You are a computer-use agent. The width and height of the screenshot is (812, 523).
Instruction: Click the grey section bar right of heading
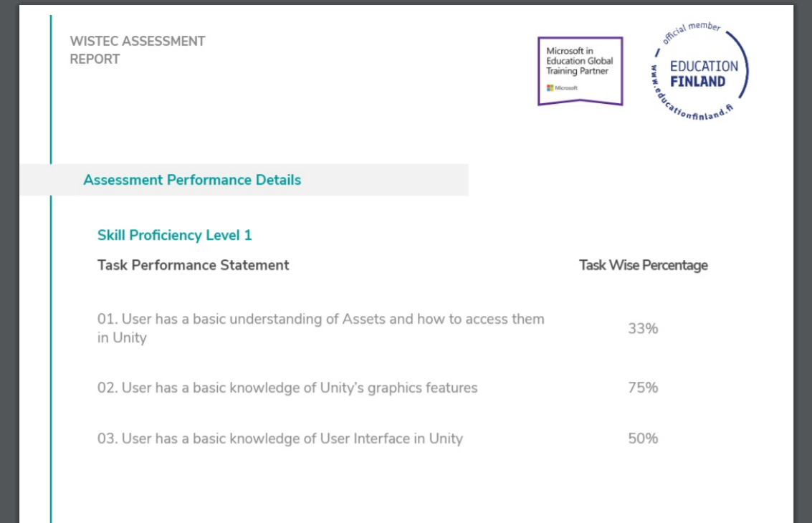[387, 180]
